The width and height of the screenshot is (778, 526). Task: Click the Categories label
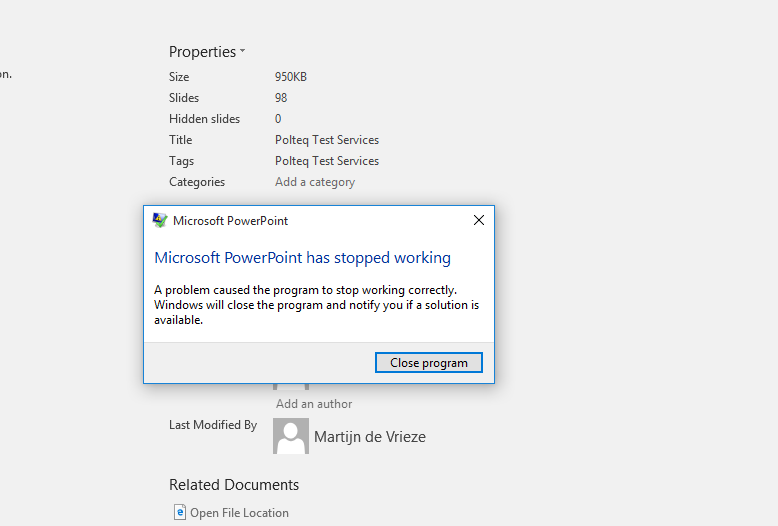click(197, 182)
